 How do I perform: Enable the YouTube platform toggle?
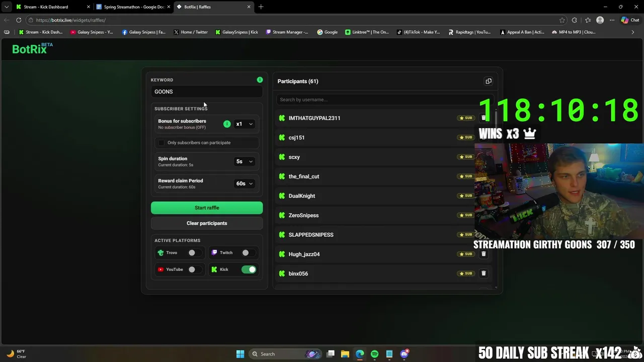tap(194, 269)
